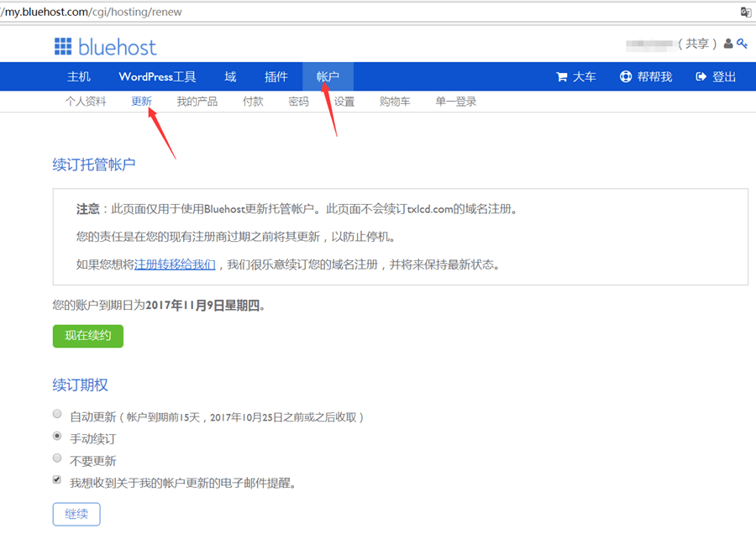The width and height of the screenshot is (756, 534).
Task: Uncheck the email reminder checkbox
Action: click(57, 480)
